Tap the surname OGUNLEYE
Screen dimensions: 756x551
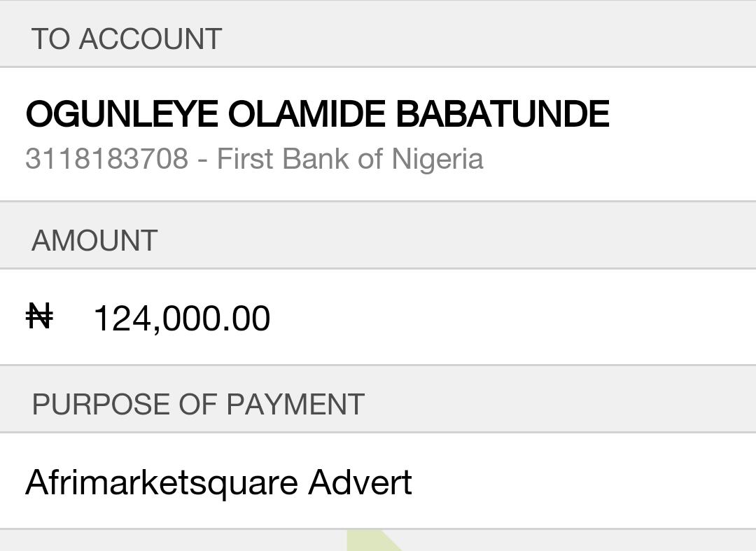122,114
